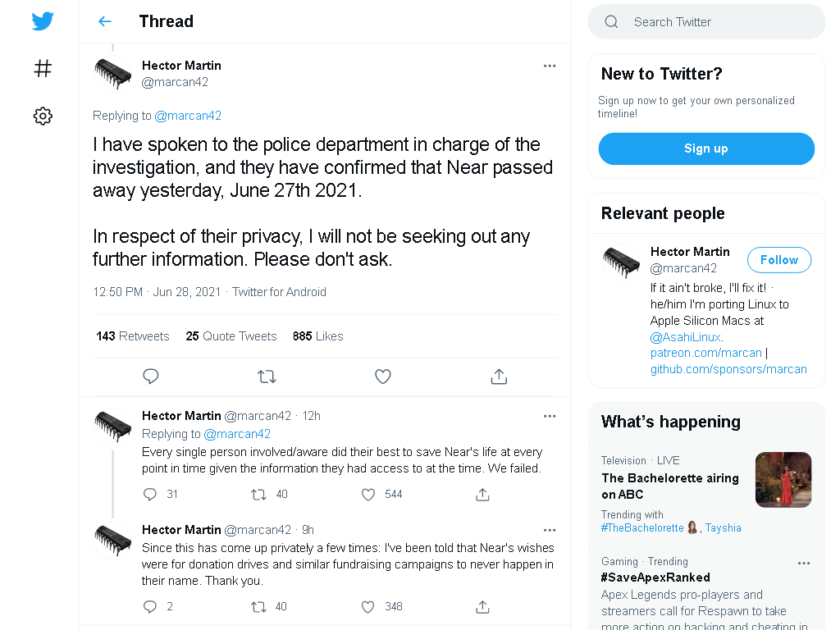The height and width of the screenshot is (630, 840).
Task: Like the reply with 544 likes
Action: pyautogui.click(x=368, y=495)
